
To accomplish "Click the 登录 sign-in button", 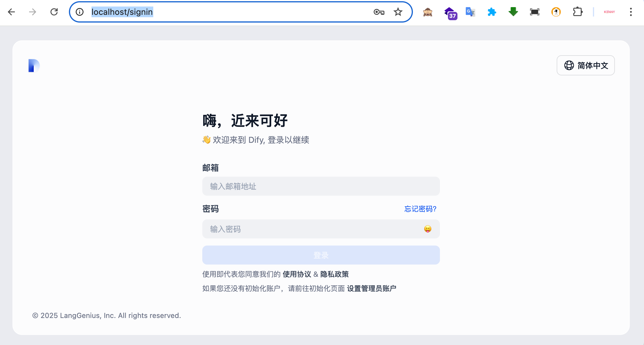I will click(321, 255).
